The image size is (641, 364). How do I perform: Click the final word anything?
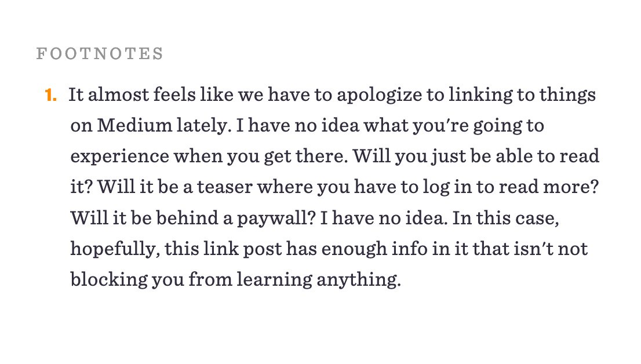(x=359, y=280)
